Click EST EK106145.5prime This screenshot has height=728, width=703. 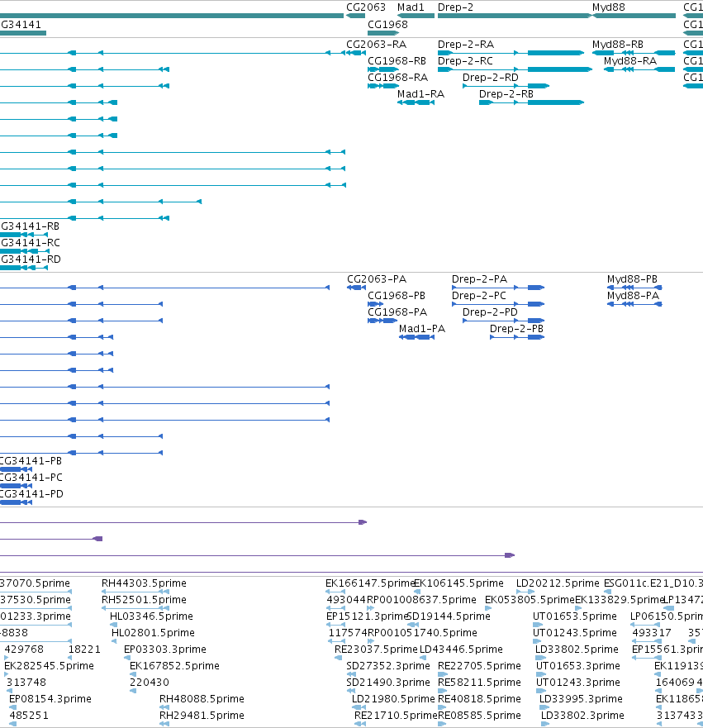click(x=458, y=583)
